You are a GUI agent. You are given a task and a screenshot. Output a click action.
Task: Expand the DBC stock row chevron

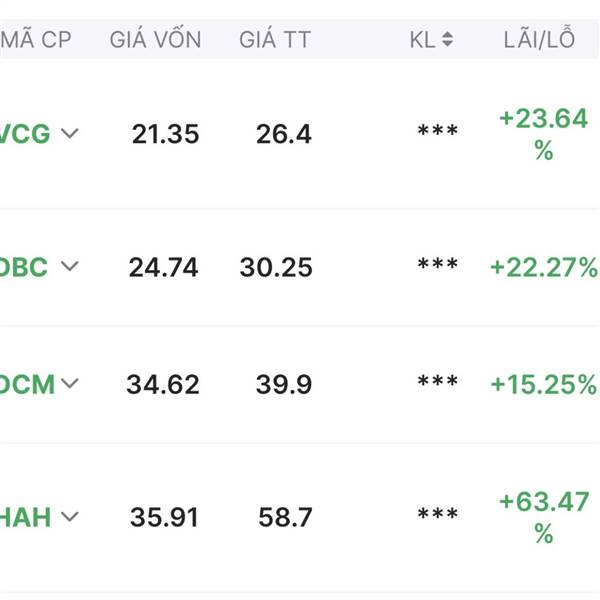pyautogui.click(x=70, y=266)
